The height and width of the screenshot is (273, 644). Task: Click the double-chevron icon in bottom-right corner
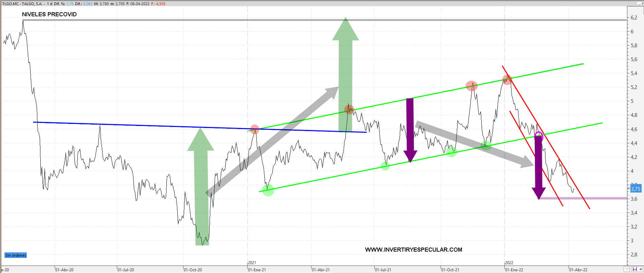point(627,269)
